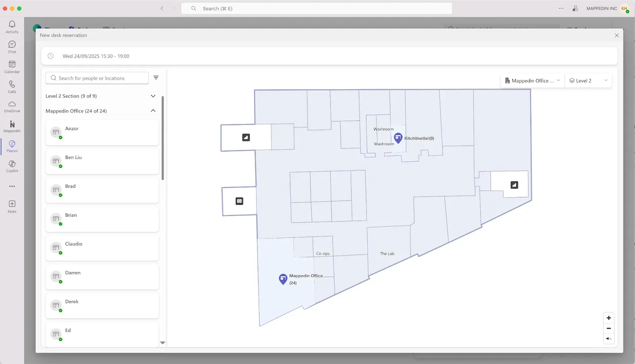Screen dimensions: 635x364
Task: Open Chat in the sidebar
Action: click(x=12, y=47)
